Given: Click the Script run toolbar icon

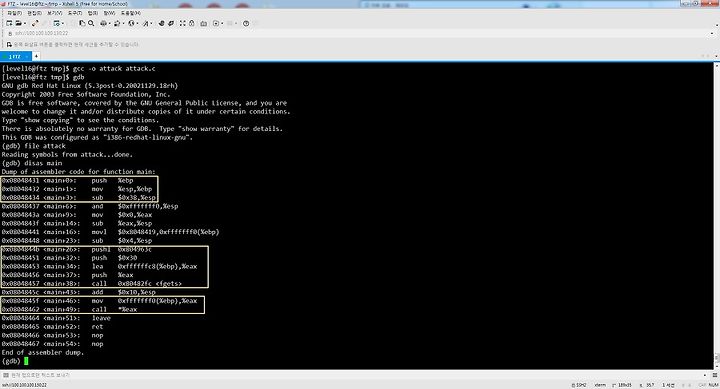Looking at the screenshot, I should (216, 23).
